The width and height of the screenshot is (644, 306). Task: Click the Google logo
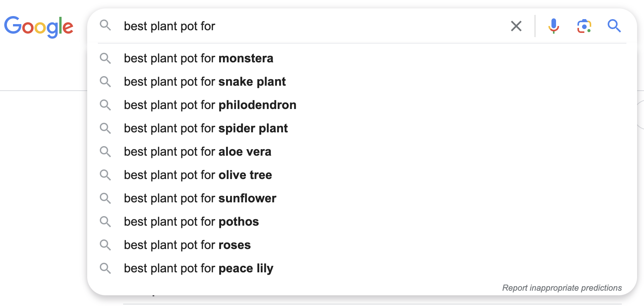pos(39,26)
